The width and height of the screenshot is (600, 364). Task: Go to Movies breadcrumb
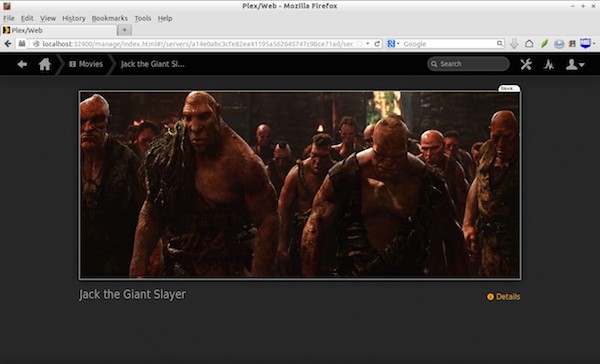tap(86, 64)
